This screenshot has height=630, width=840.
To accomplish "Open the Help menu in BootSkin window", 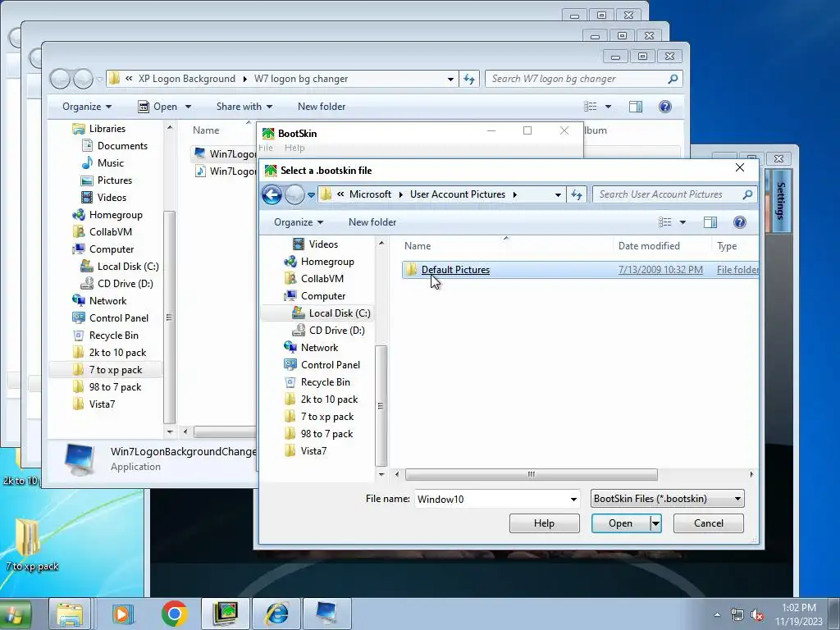I will [x=294, y=148].
